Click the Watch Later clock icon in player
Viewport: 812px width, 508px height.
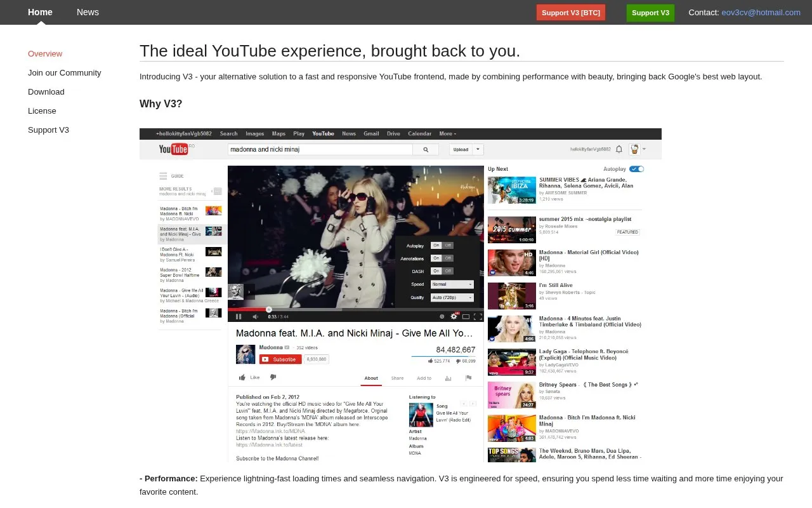[442, 316]
